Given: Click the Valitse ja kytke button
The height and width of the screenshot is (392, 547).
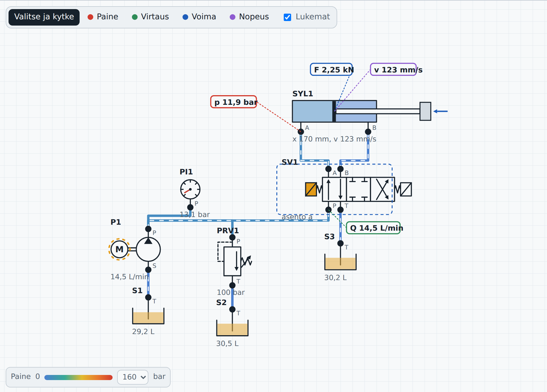Looking at the screenshot, I should click(44, 17).
